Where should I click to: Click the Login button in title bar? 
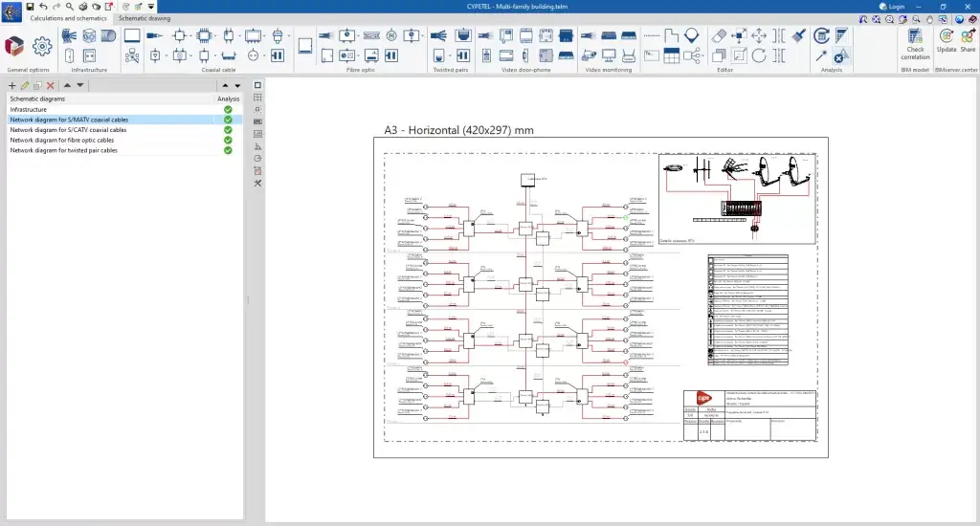coord(891,7)
